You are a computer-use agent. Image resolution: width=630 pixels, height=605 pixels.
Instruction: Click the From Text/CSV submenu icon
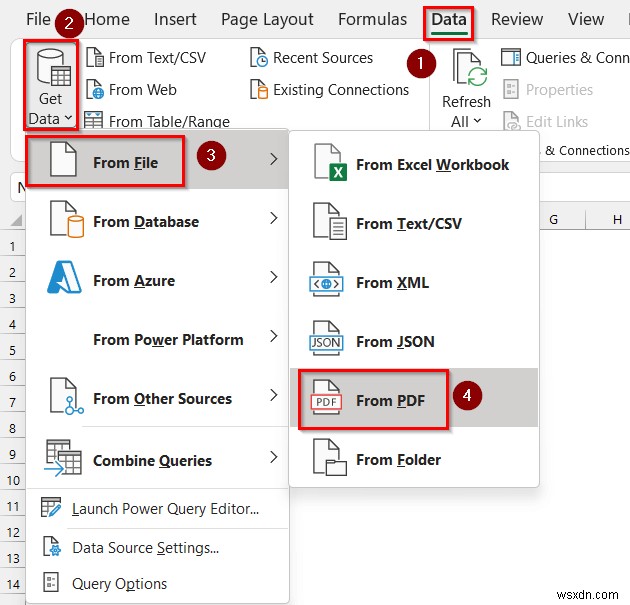330,221
